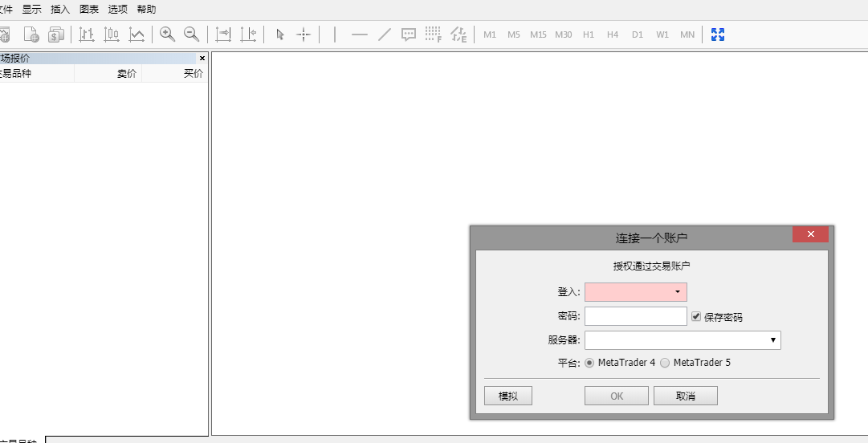Choose the MetaTrader 5 platform option
Image resolution: width=868 pixels, height=443 pixels.
pyautogui.click(x=665, y=363)
